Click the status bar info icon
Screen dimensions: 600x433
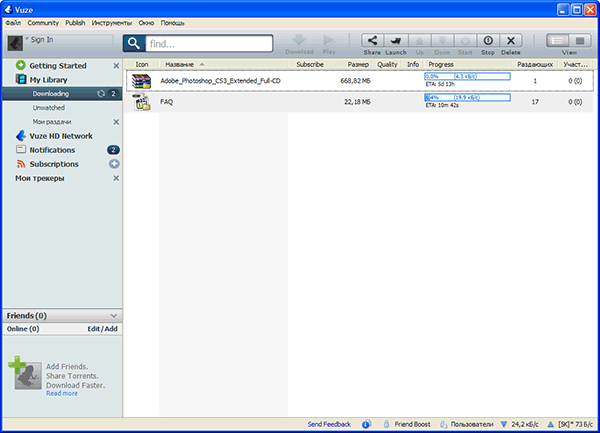[366, 424]
